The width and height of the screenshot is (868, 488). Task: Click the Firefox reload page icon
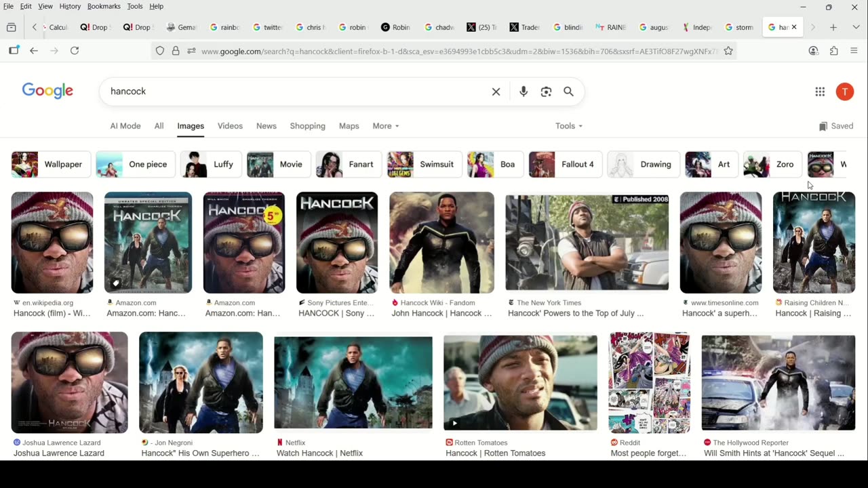click(75, 51)
